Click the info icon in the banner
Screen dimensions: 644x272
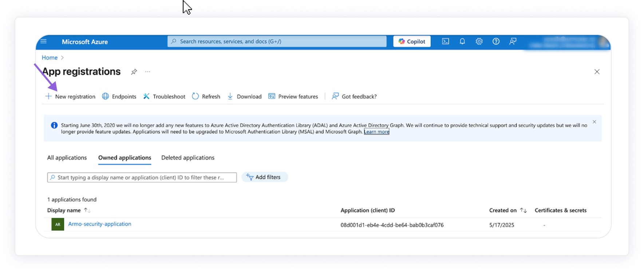54,125
